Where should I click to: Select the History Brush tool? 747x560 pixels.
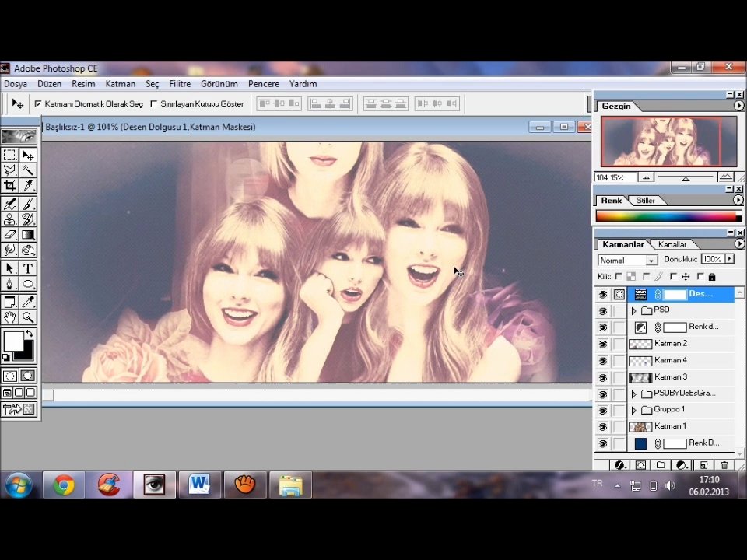(x=28, y=219)
